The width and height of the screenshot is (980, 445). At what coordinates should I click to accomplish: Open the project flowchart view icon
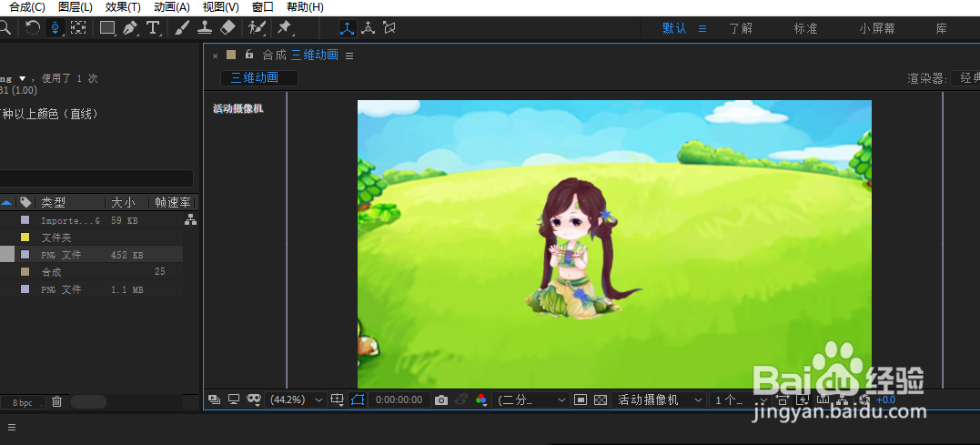[190, 220]
